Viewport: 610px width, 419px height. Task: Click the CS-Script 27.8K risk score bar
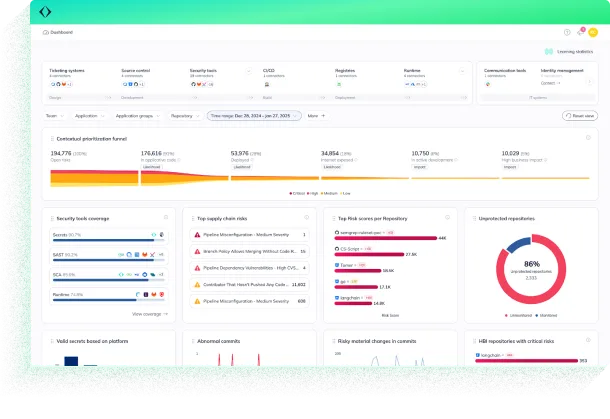(x=369, y=254)
